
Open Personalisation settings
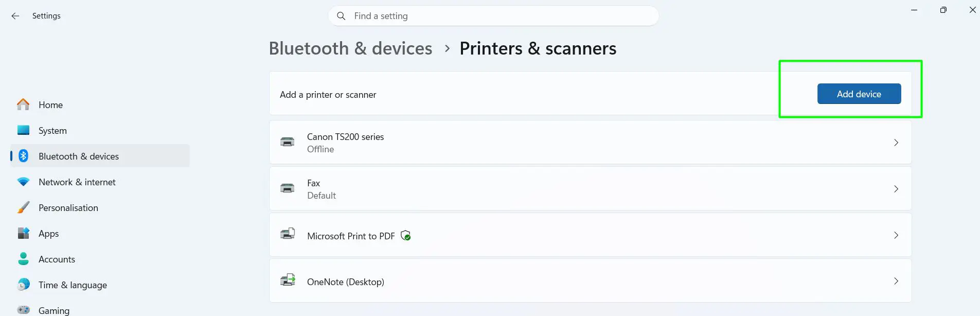[100, 207]
